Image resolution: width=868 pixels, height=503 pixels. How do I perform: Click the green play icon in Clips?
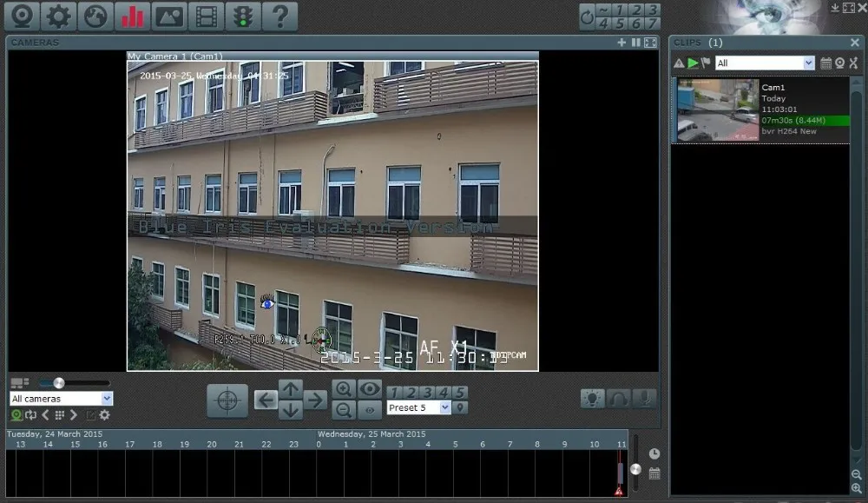click(x=693, y=63)
